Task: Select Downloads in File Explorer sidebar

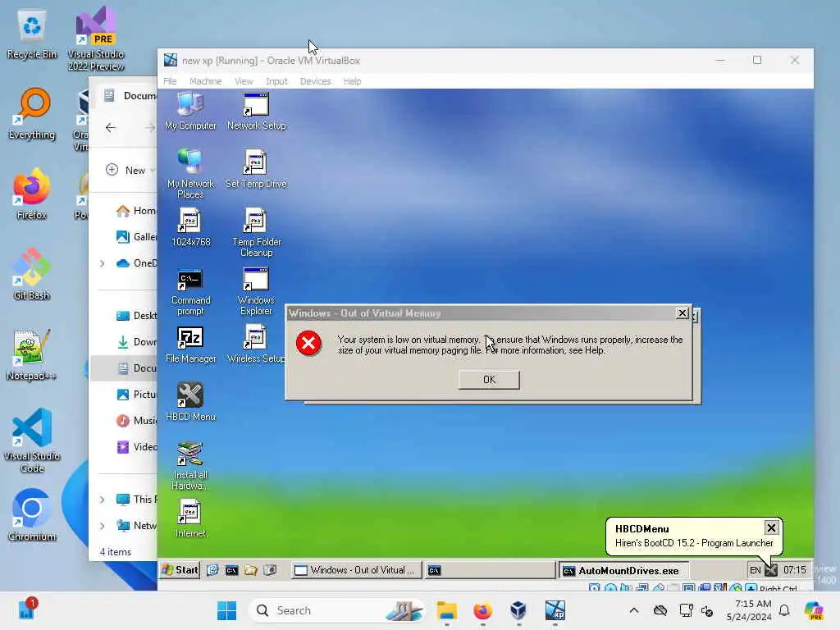Action: [x=137, y=342]
